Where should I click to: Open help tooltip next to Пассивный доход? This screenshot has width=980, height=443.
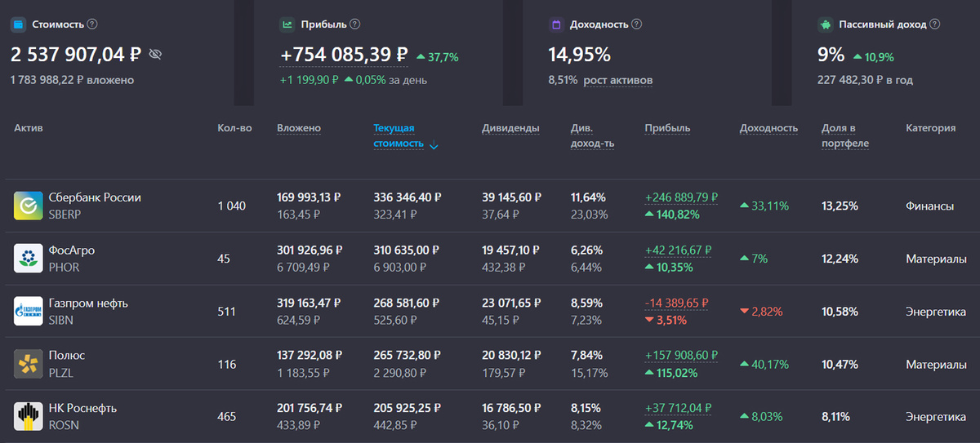coord(935,24)
